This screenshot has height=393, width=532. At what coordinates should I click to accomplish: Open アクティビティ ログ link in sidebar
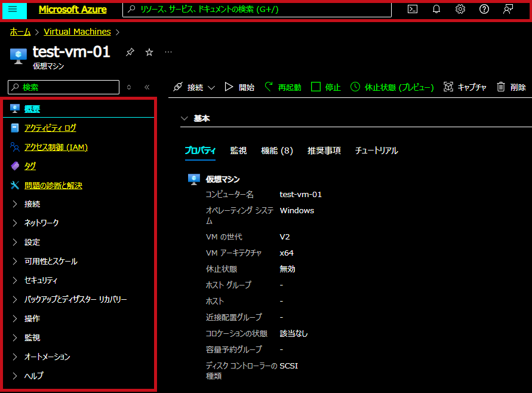click(x=50, y=128)
